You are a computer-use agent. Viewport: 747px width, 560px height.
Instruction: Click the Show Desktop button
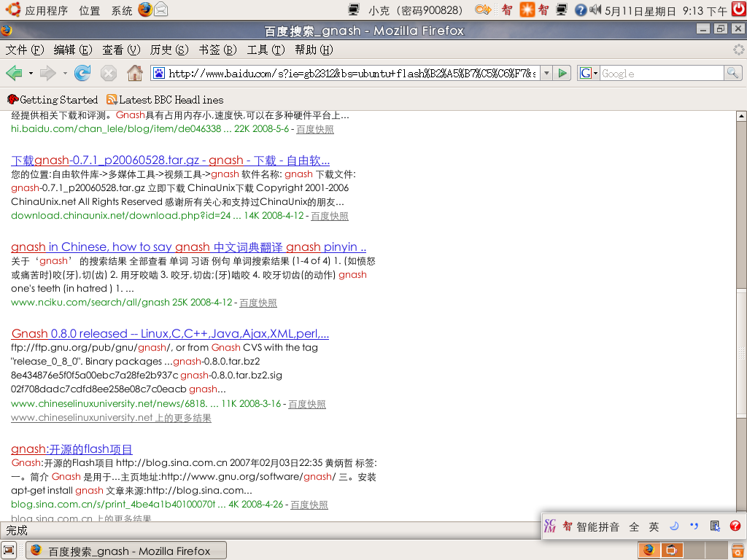(x=9, y=551)
